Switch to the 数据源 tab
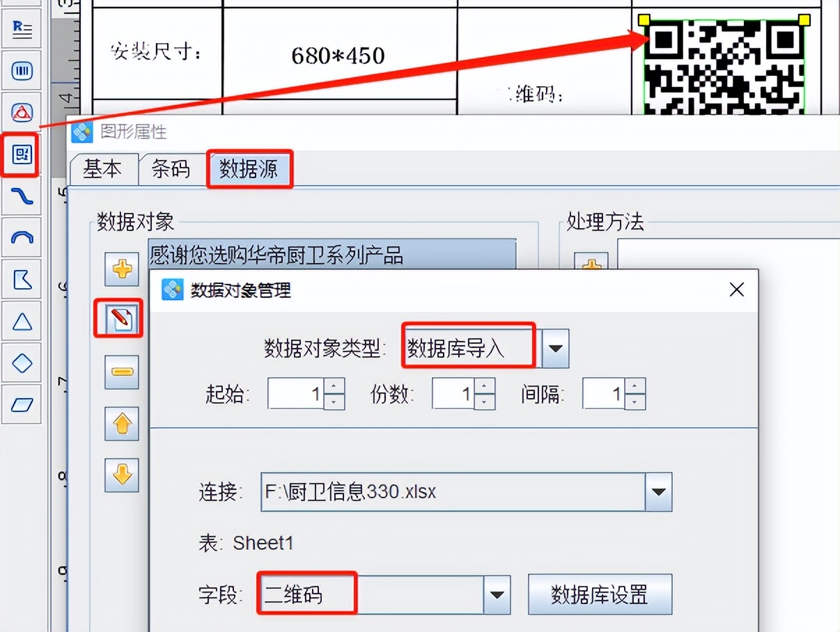 click(249, 169)
